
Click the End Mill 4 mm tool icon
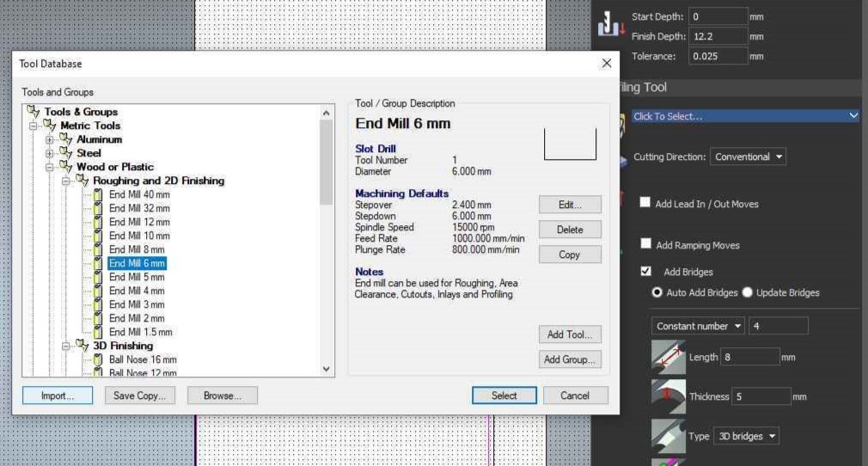click(98, 291)
